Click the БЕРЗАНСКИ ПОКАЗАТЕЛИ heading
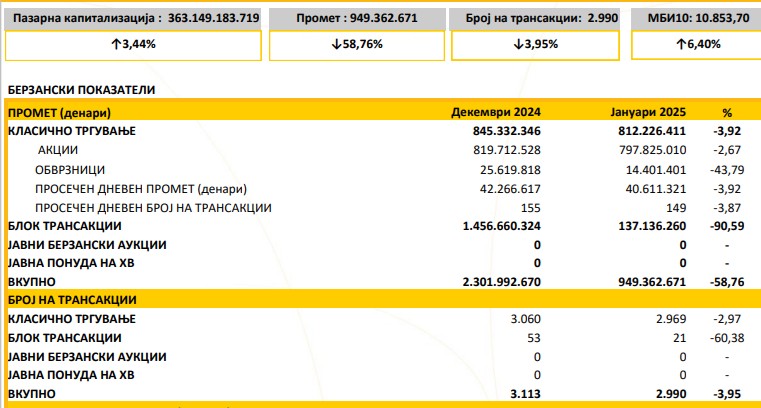 (81, 89)
